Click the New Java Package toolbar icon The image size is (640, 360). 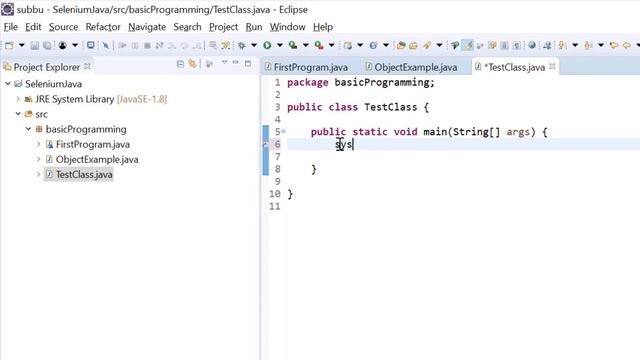[x=347, y=45]
